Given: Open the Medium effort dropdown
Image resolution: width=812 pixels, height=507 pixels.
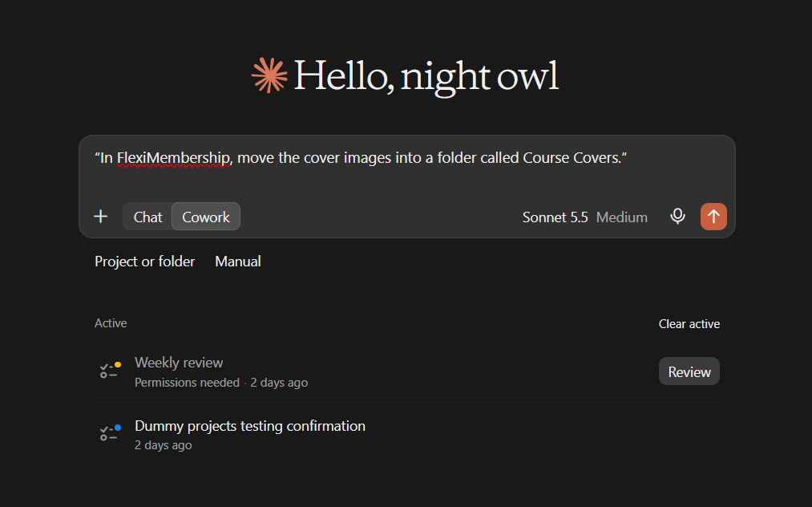Looking at the screenshot, I should click(x=621, y=217).
